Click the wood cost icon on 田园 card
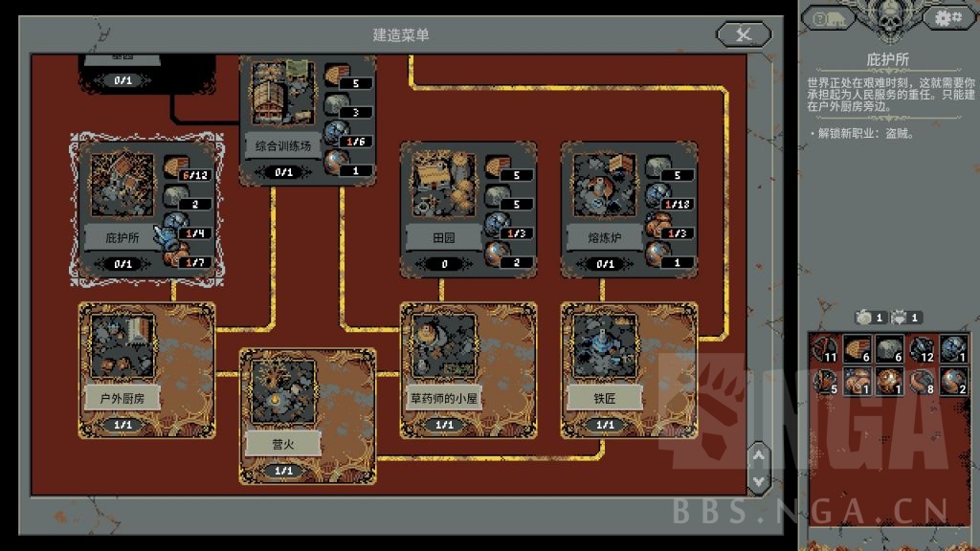Image resolution: width=980 pixels, height=551 pixels. (498, 167)
